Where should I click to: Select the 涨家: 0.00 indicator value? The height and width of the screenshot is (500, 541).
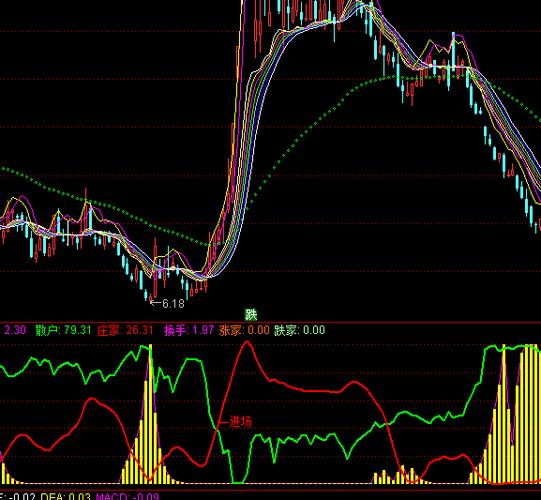(244, 330)
